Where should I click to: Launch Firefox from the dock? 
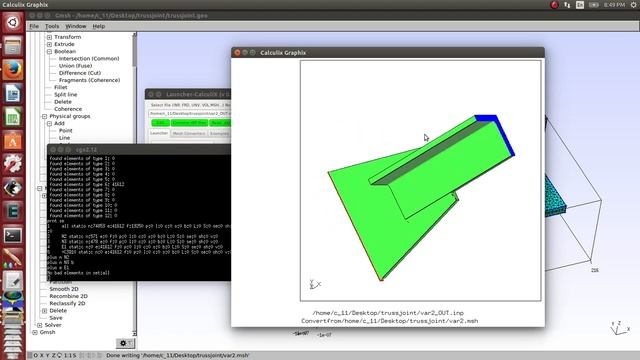click(13, 69)
